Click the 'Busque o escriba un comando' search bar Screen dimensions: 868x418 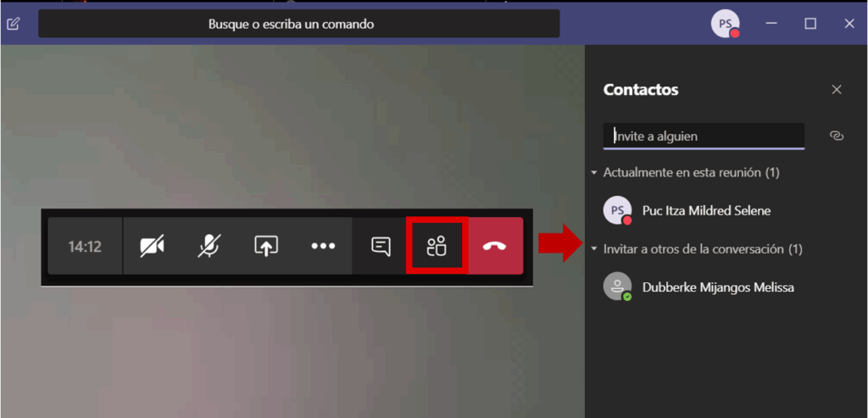(x=298, y=25)
